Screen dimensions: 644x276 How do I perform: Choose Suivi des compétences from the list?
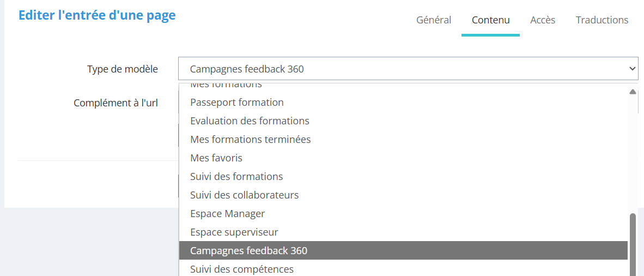pyautogui.click(x=241, y=269)
